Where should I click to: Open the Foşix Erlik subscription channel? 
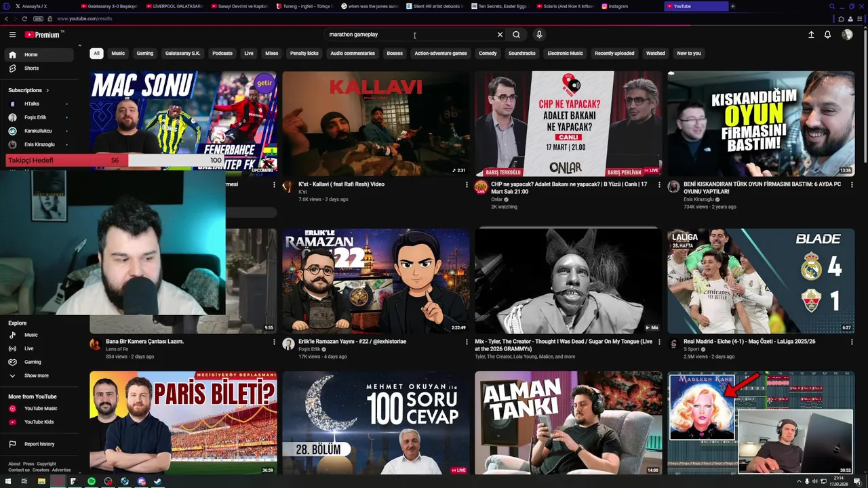[x=39, y=117]
